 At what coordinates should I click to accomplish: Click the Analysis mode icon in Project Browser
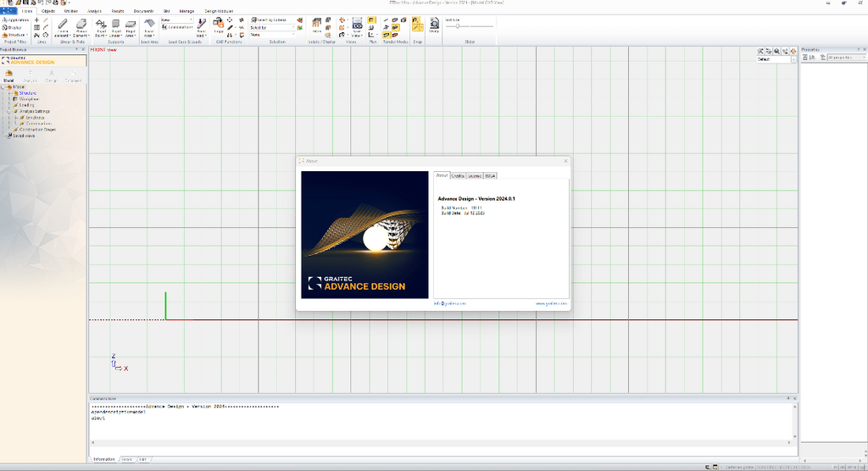(x=31, y=74)
